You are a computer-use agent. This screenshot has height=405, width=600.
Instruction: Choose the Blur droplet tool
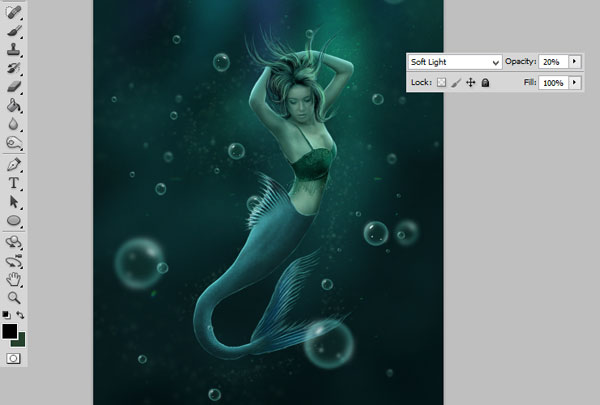tap(13, 124)
